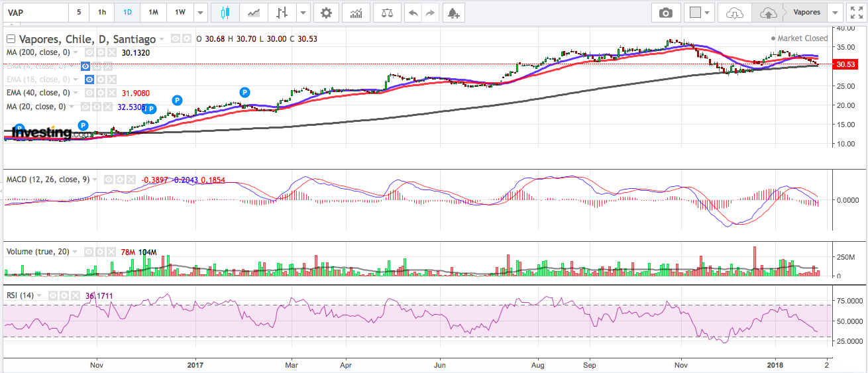The image size is (868, 373).
Task: Save chart with cloud upload icon
Action: click(x=767, y=13)
